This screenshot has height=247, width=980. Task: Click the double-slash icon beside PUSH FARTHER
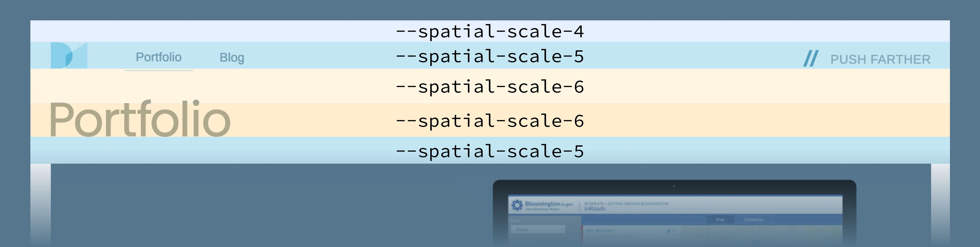(810, 59)
